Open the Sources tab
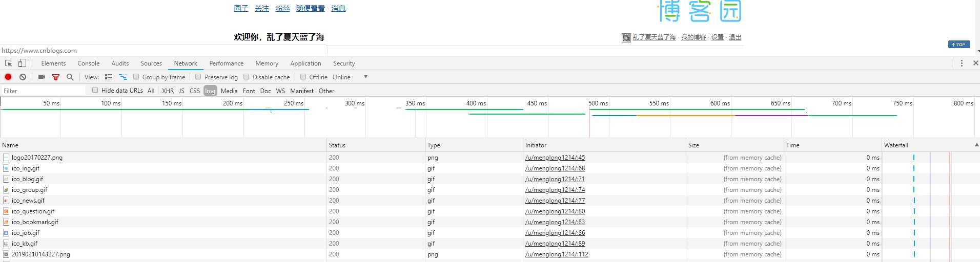This screenshot has width=980, height=262. pos(151,63)
